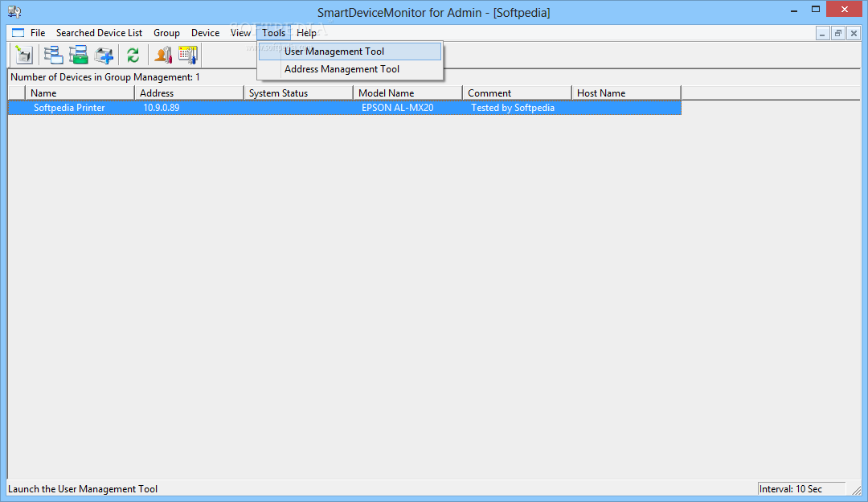
Task: Choose User Management Tool from Tools menu
Action: click(350, 51)
